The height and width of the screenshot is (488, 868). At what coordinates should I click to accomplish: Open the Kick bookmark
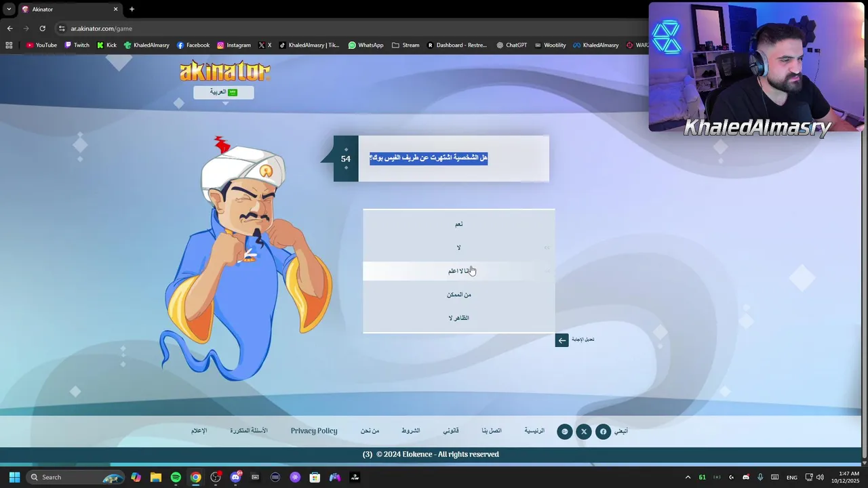pos(106,45)
